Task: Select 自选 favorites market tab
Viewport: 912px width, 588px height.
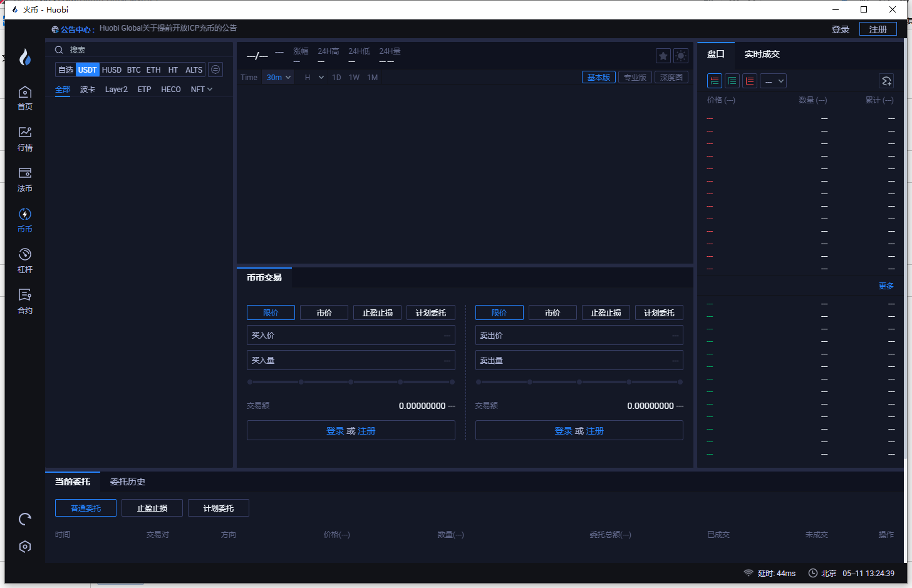Action: pos(66,70)
